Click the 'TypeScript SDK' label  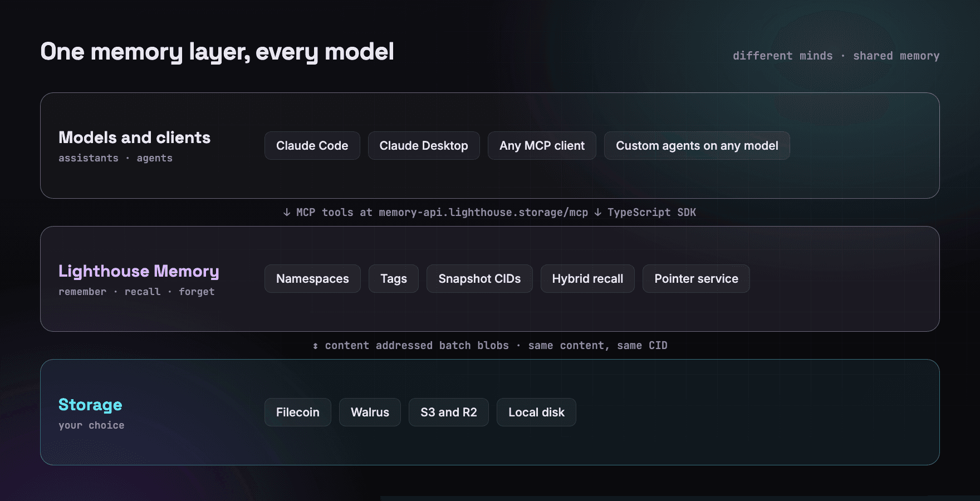click(x=651, y=212)
